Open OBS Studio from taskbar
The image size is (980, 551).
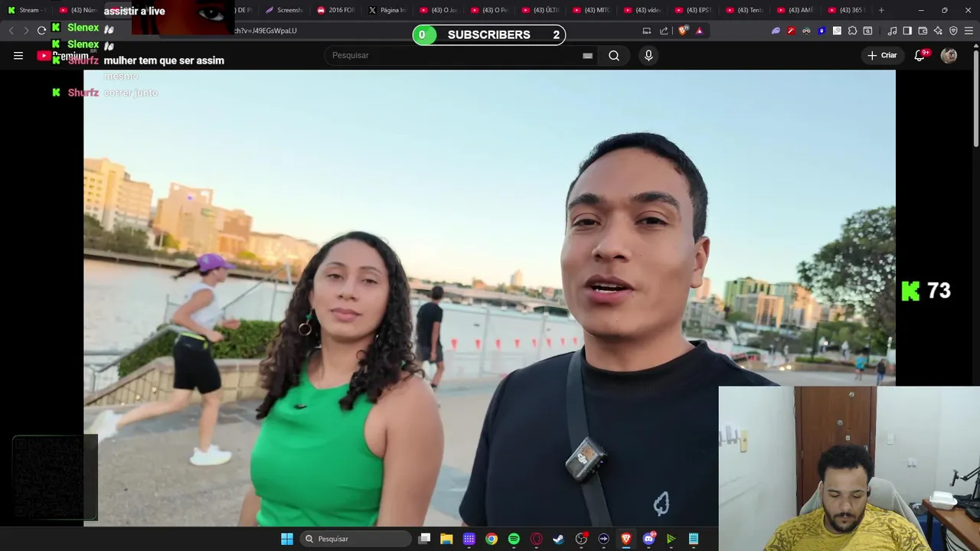tap(581, 539)
